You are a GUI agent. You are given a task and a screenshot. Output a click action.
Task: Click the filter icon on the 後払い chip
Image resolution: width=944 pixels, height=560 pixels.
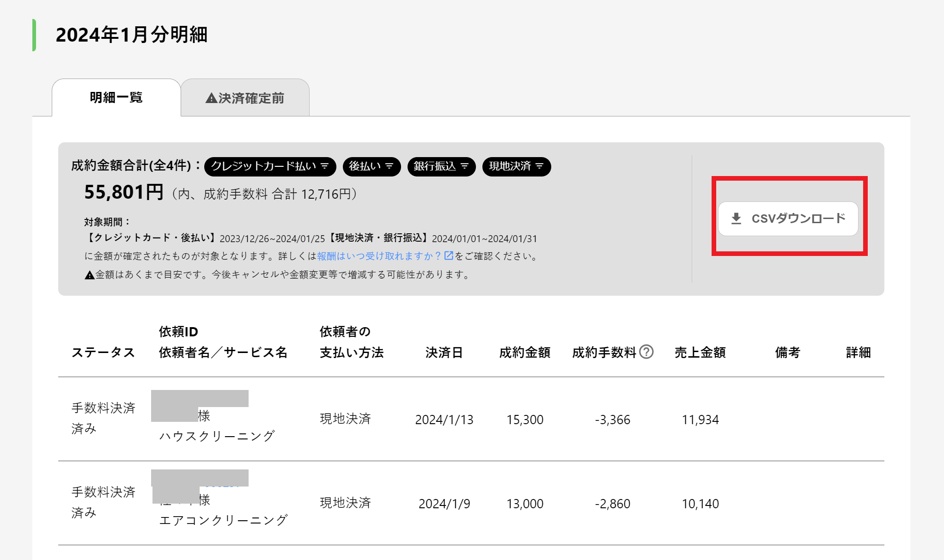coord(390,166)
